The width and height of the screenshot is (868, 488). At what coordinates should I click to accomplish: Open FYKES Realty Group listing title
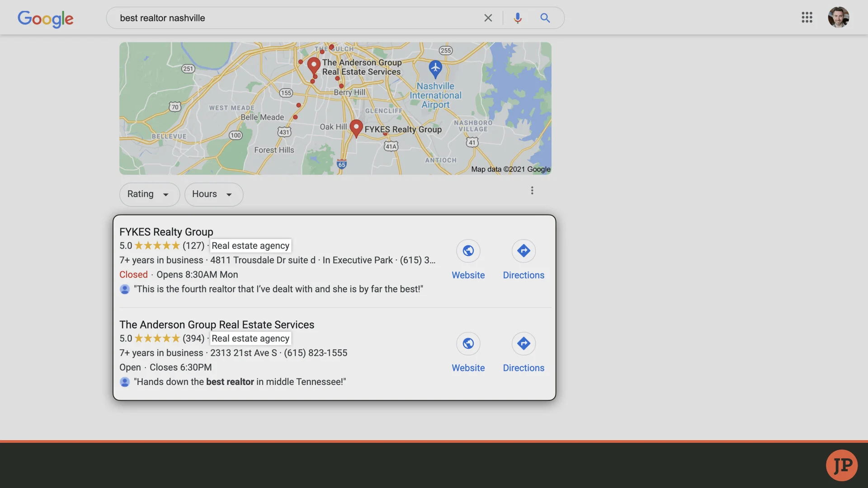[166, 232]
